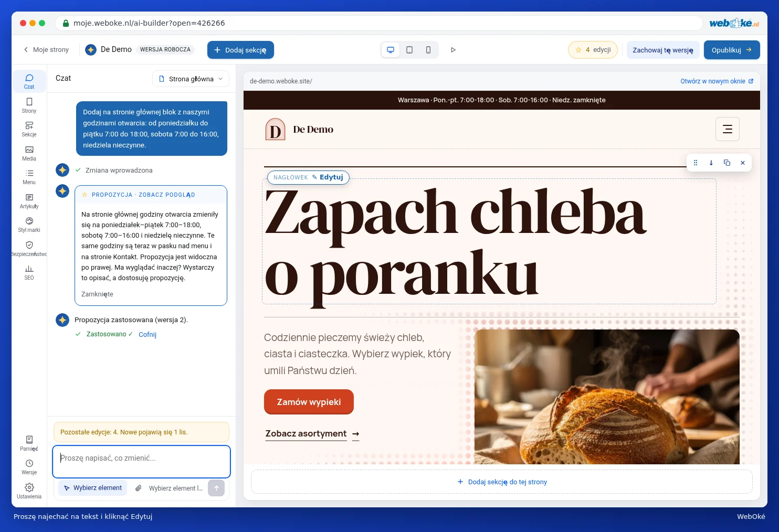Open Ustawienia settings
779x532 pixels.
tap(29, 491)
